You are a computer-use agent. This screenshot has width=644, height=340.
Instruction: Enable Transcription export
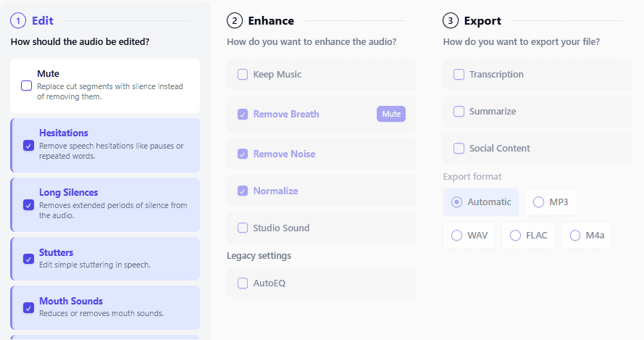click(459, 75)
